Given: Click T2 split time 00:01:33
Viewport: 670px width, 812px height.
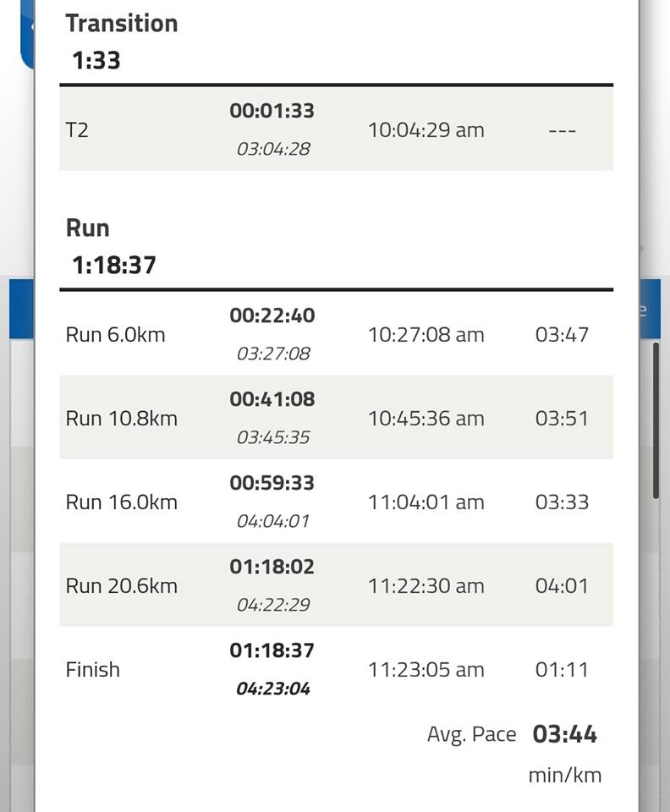Looking at the screenshot, I should [272, 111].
